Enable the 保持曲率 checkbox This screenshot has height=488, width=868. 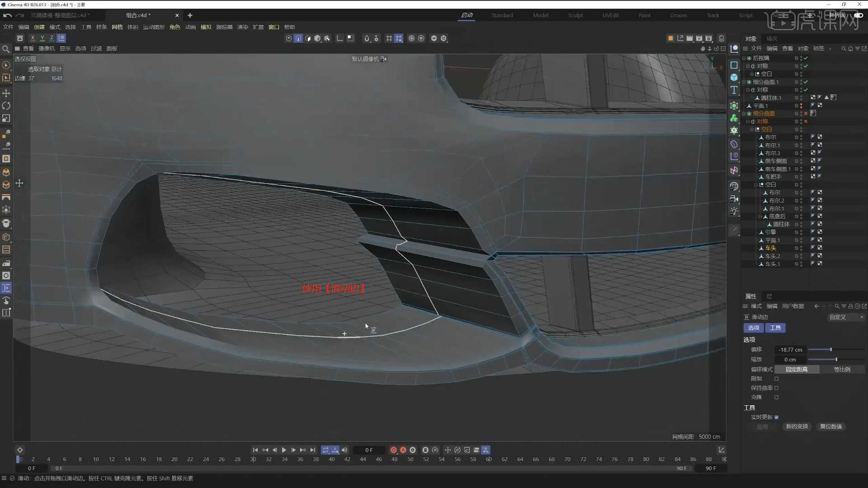[x=777, y=388]
